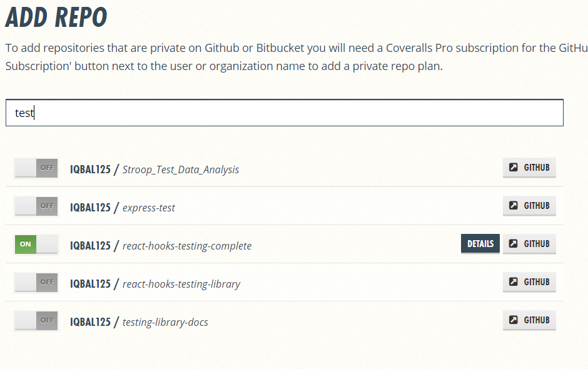Turn off react-hooks-testing-complete toggle
Screen dimensions: 588x369
(36, 244)
